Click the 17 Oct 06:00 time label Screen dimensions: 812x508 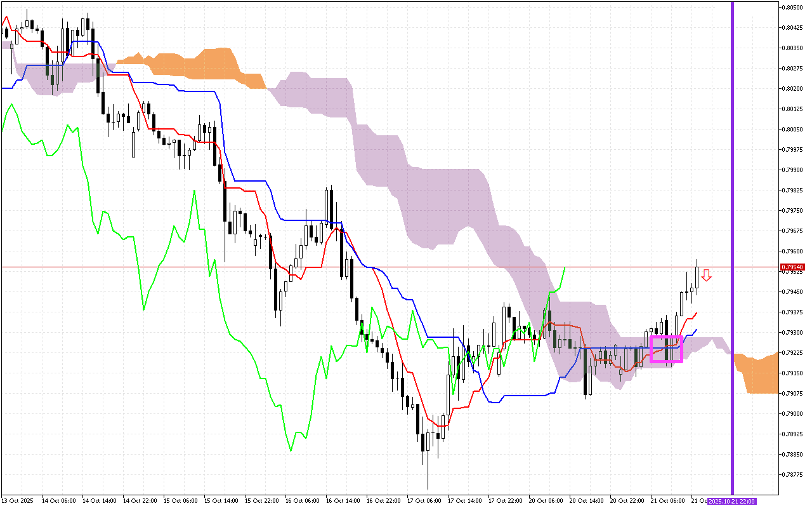point(426,501)
